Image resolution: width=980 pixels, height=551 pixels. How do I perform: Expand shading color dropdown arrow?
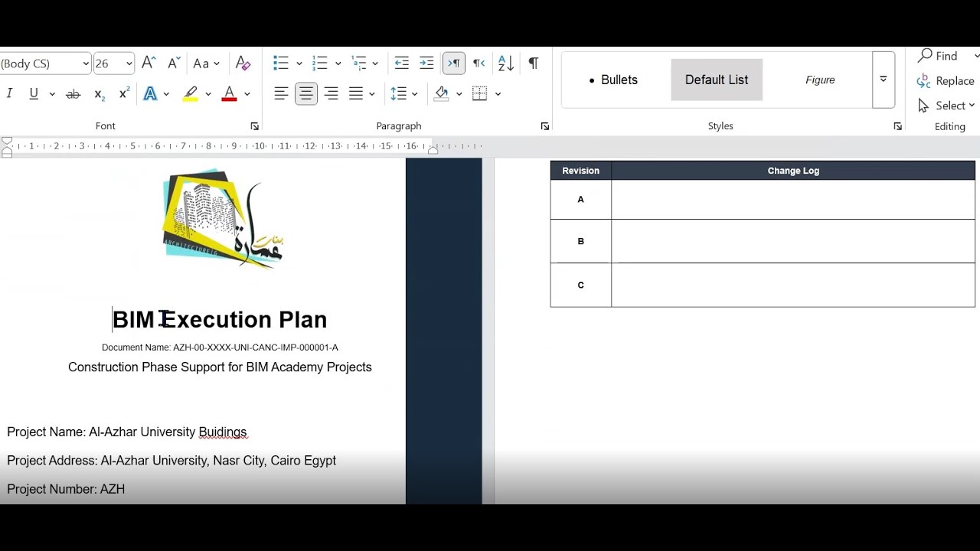pos(459,94)
